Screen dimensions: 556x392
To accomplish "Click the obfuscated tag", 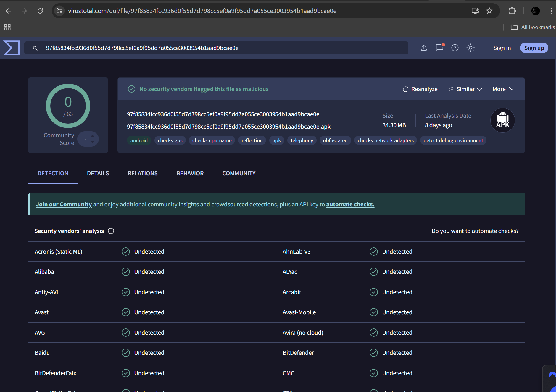I will (x=335, y=140).
